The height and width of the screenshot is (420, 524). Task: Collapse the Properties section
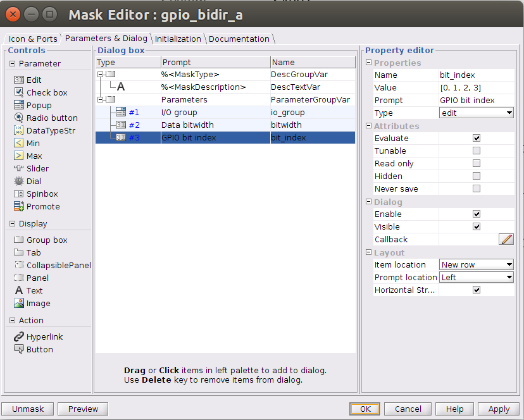(368, 63)
